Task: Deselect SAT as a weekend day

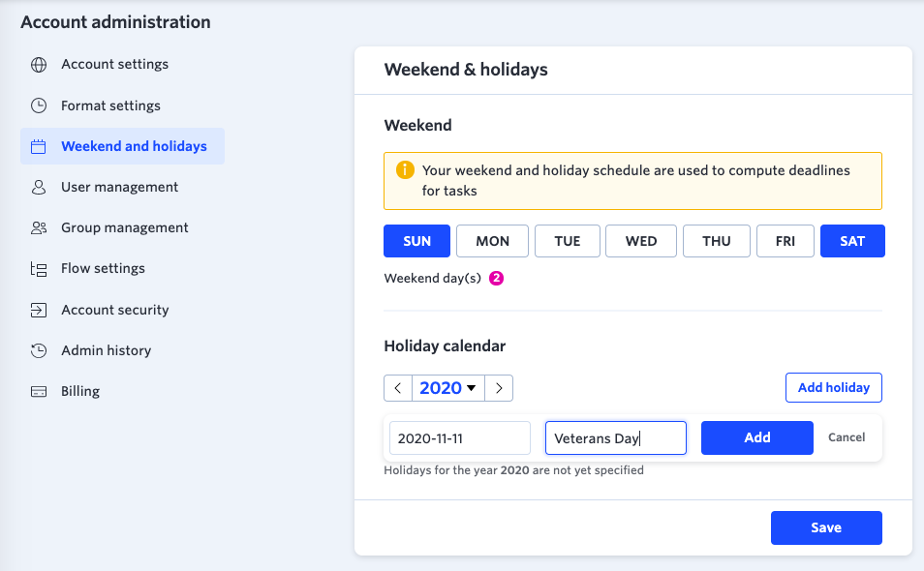Action: pos(852,241)
